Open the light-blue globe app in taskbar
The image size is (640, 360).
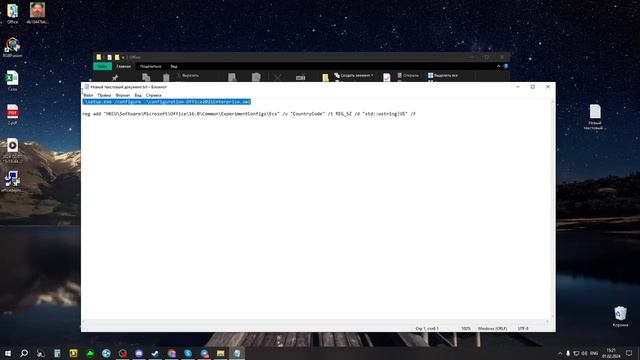(106, 353)
